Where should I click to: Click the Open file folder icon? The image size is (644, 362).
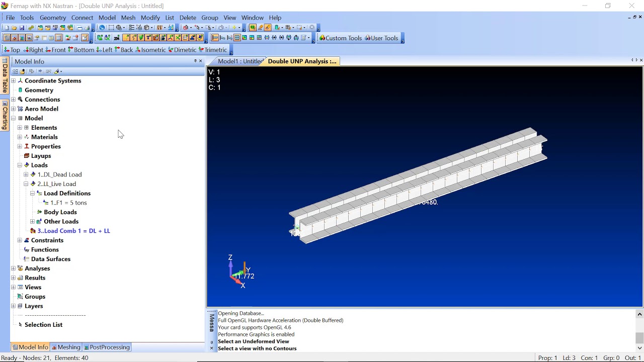tap(14, 28)
